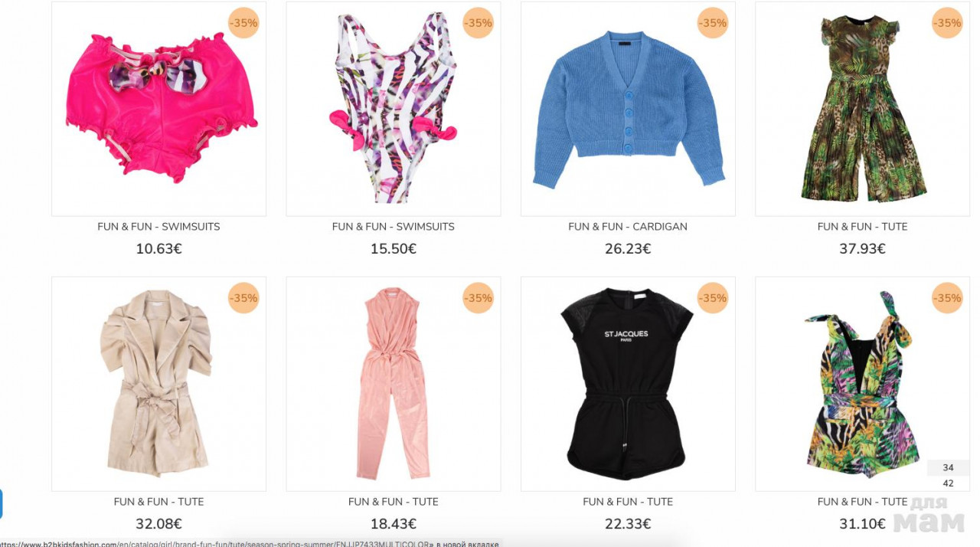980x547 pixels.
Task: Open FUN & FUN - TUTE priced 32.08€
Action: coord(158,502)
